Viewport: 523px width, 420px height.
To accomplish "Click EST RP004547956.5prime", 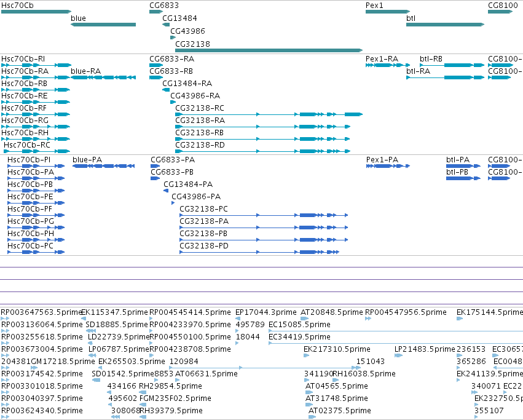I will click(406, 312).
